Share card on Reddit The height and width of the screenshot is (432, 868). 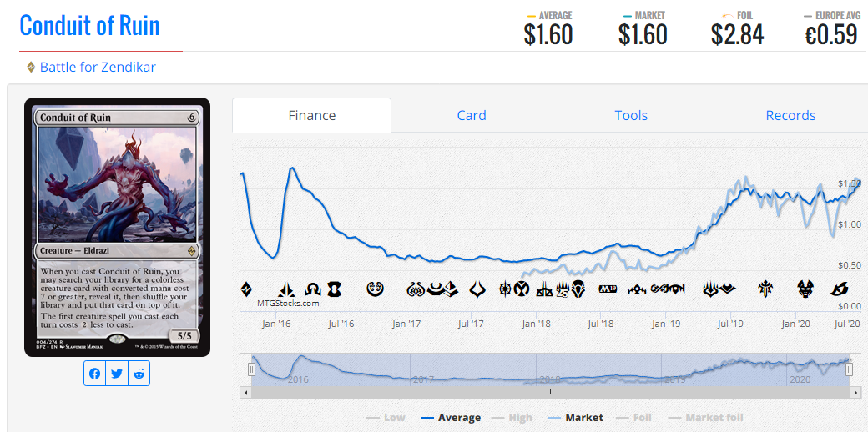139,374
